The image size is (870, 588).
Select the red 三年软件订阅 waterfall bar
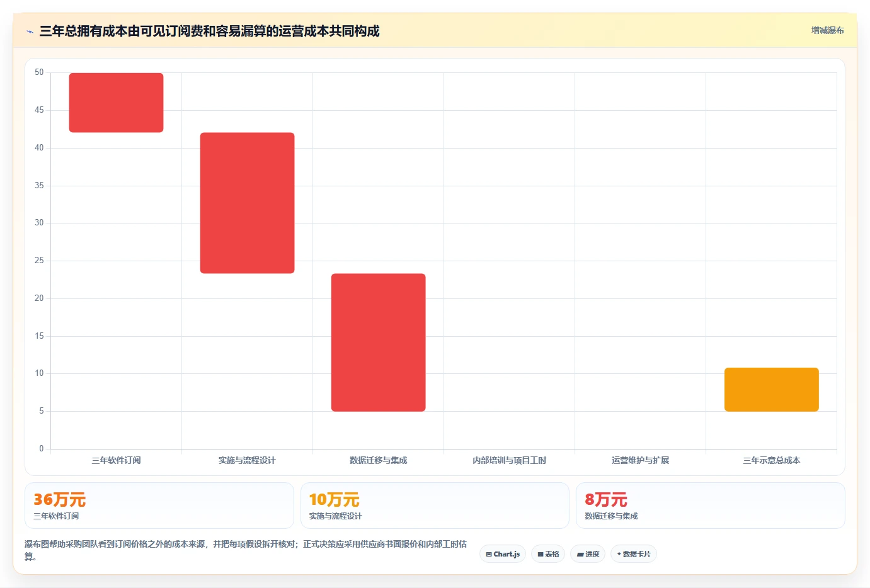click(x=116, y=103)
